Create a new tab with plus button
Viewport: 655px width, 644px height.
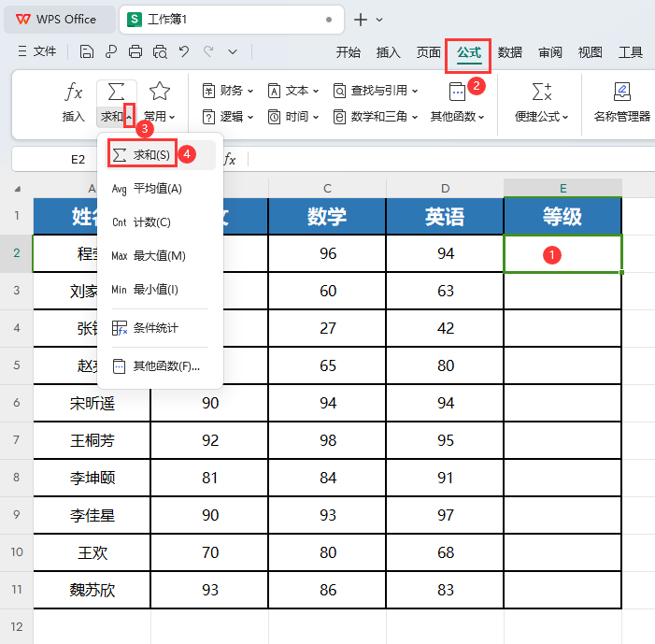(x=361, y=20)
